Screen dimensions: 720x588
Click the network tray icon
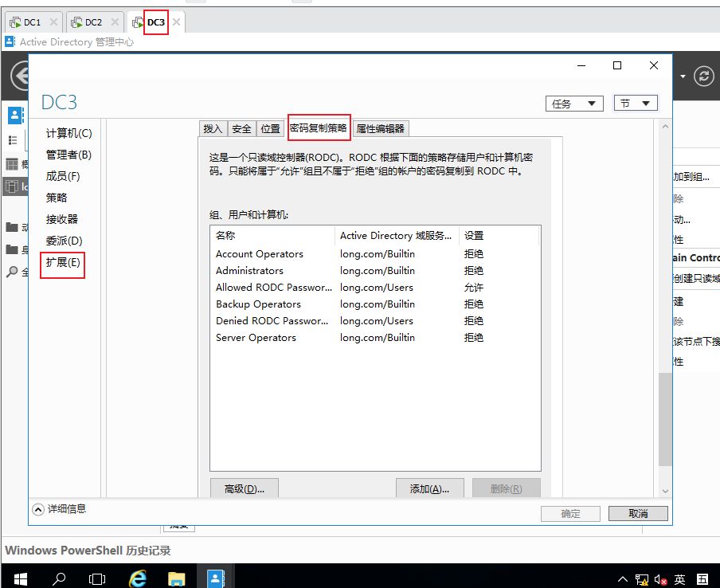click(641, 580)
